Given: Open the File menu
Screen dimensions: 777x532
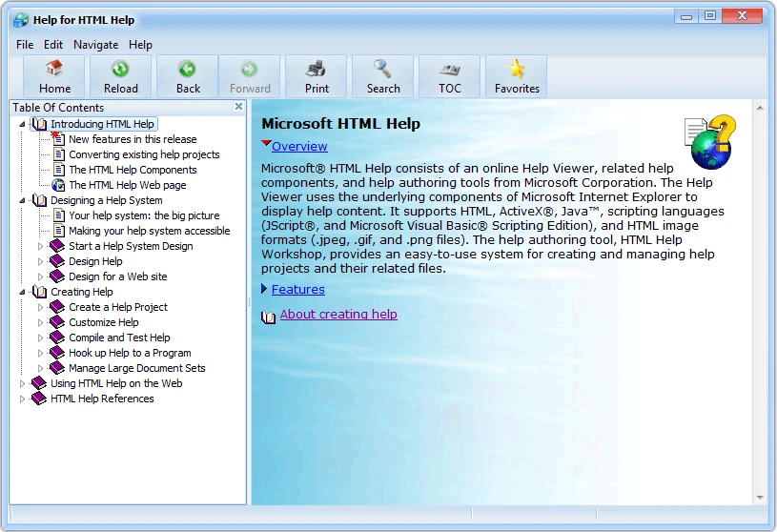Looking at the screenshot, I should pos(25,45).
